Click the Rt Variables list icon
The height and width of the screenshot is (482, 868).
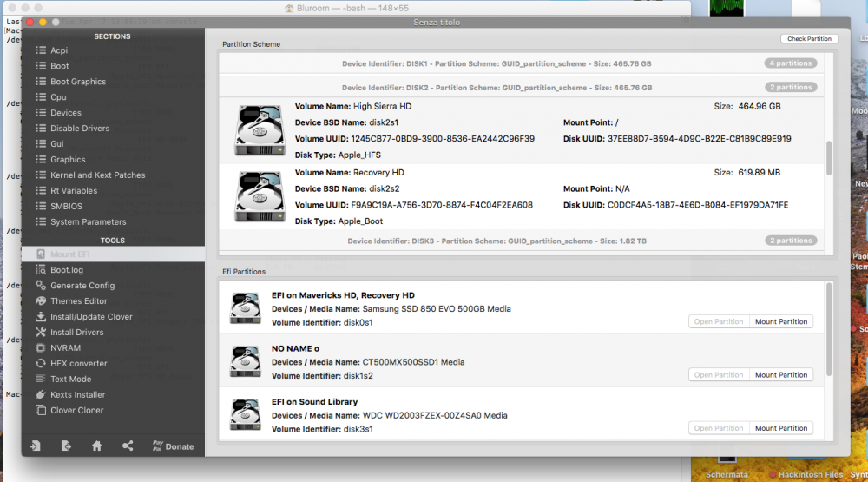coord(41,190)
